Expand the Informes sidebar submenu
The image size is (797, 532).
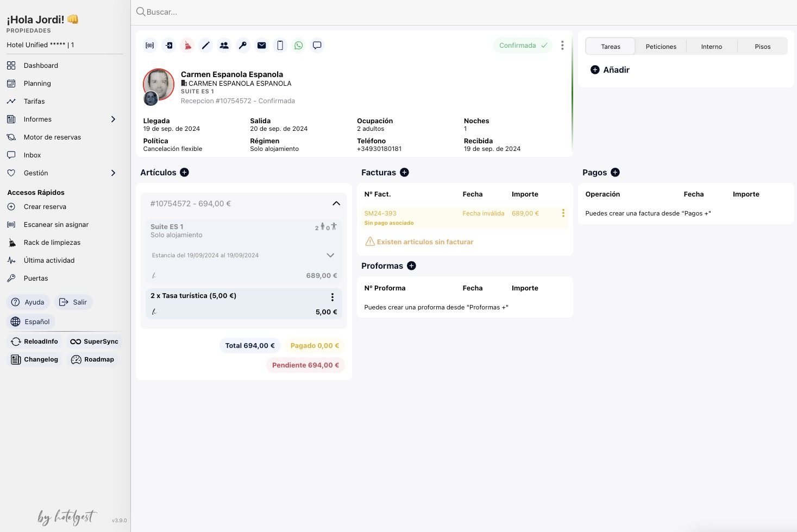coord(113,119)
